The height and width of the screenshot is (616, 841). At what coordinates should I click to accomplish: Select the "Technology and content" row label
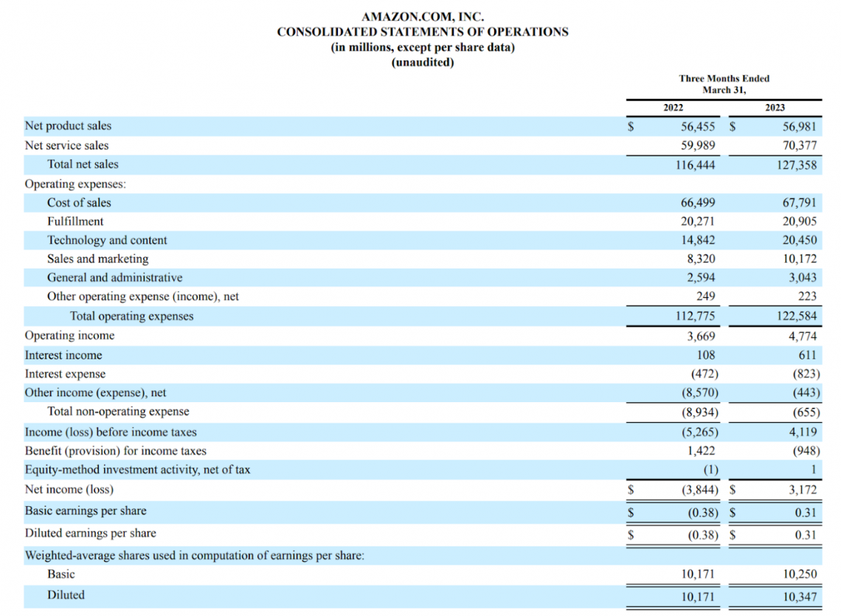[x=107, y=240]
